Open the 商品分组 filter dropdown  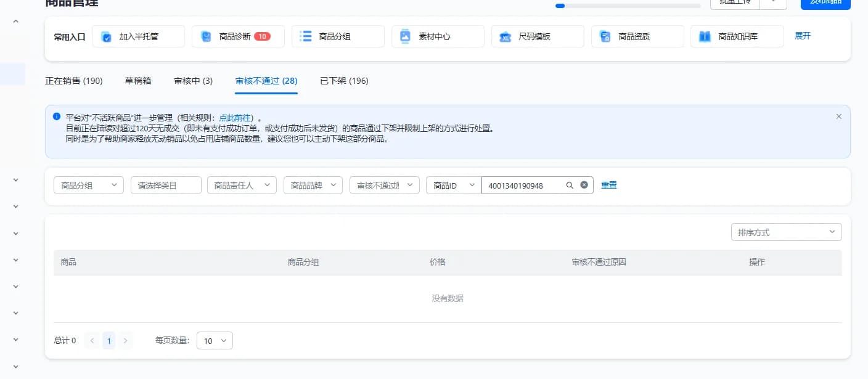(x=89, y=185)
